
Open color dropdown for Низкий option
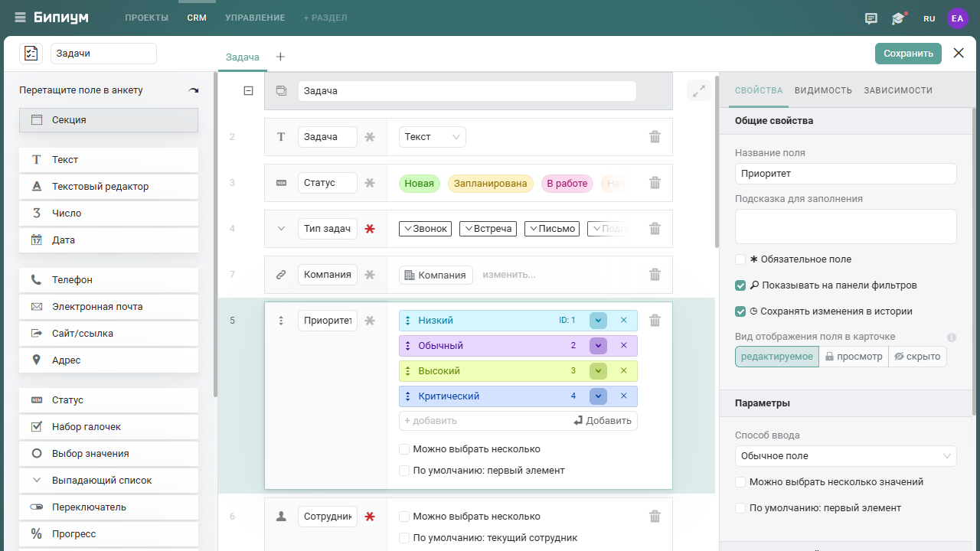point(598,321)
